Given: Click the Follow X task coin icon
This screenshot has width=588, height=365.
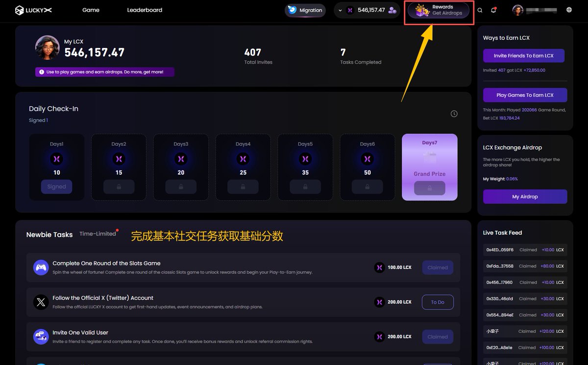Looking at the screenshot, I should tap(379, 302).
